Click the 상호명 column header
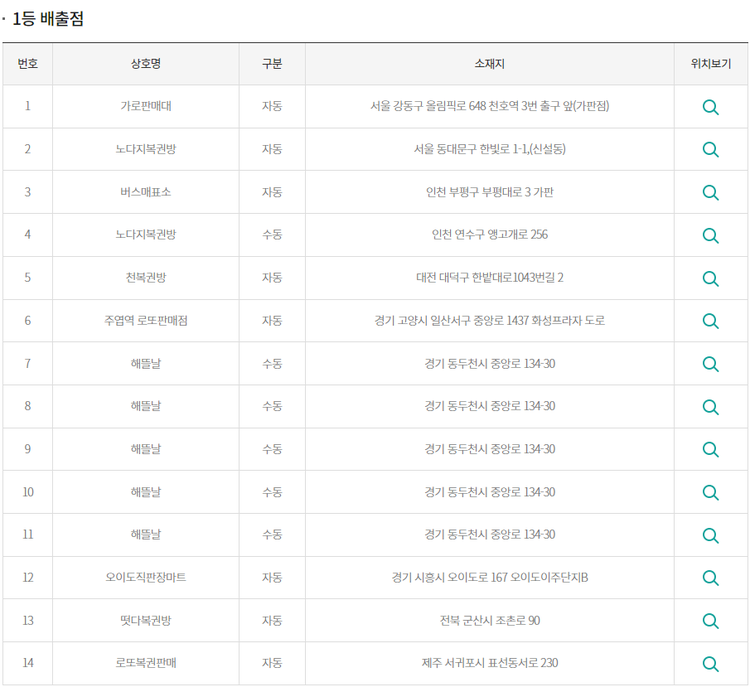This screenshot has width=750, height=687. click(x=146, y=64)
